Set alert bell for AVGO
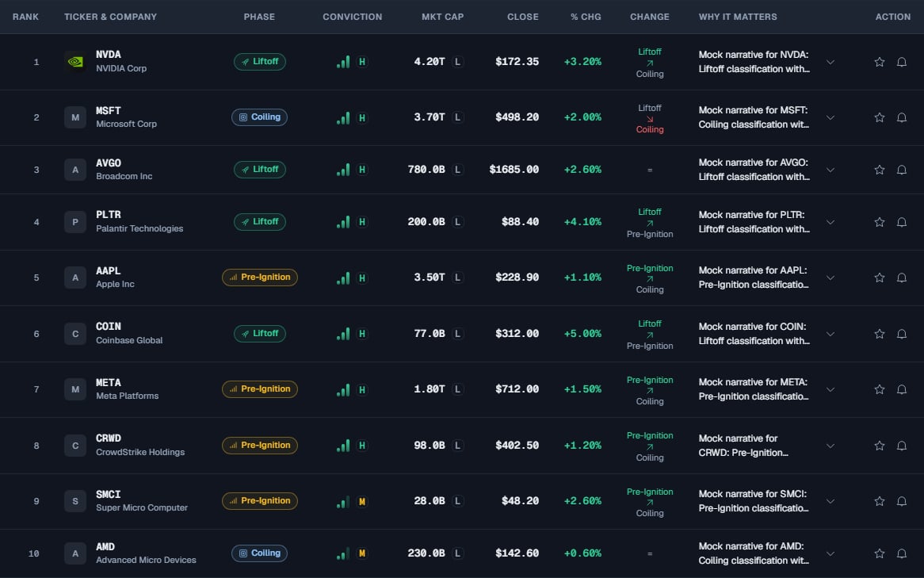The image size is (924, 578). coord(902,170)
